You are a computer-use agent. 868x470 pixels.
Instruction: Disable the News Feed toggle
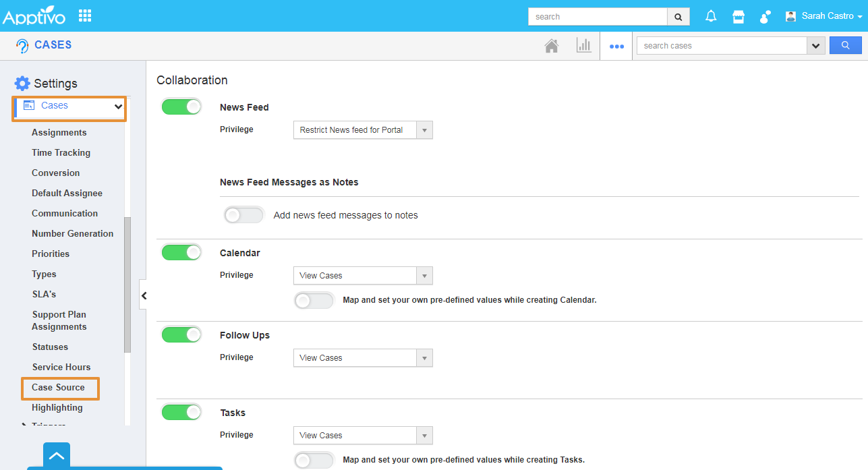point(181,107)
